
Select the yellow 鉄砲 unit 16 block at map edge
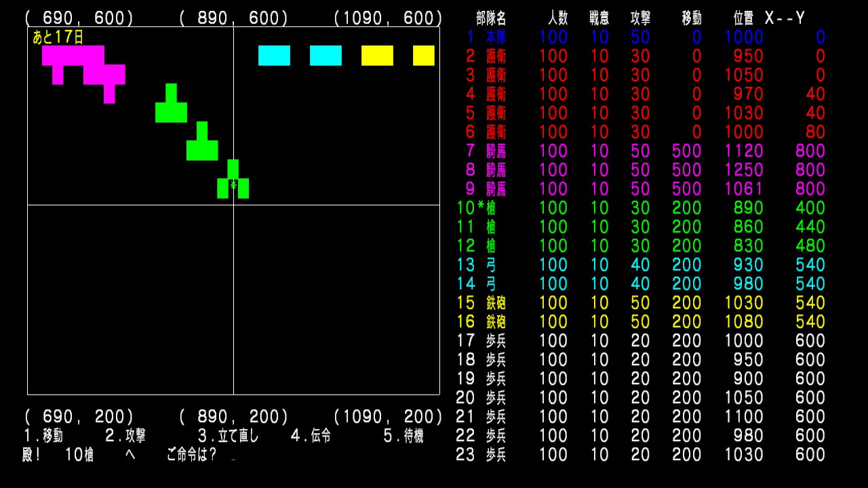[x=424, y=56]
